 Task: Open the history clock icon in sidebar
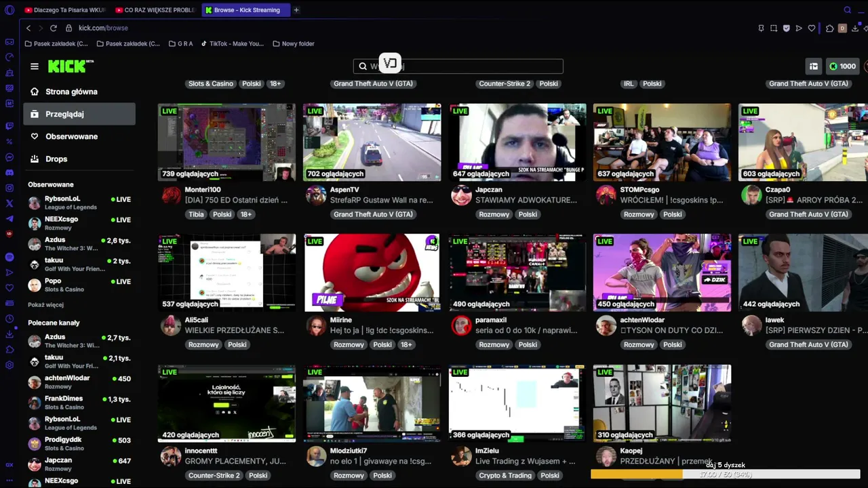(9, 319)
